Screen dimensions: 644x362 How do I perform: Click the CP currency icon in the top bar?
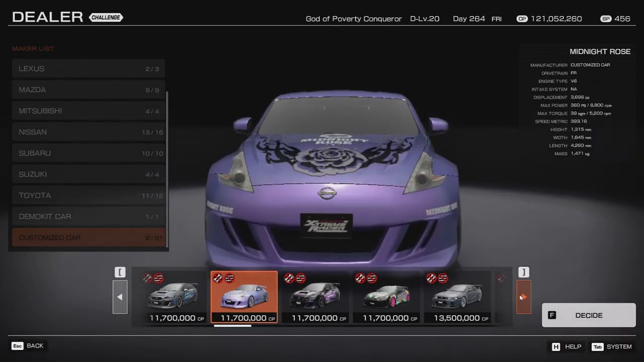tap(522, 19)
